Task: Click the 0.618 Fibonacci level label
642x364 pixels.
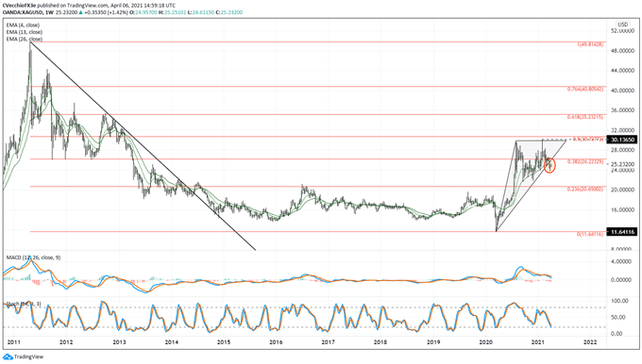Action: pyautogui.click(x=585, y=117)
